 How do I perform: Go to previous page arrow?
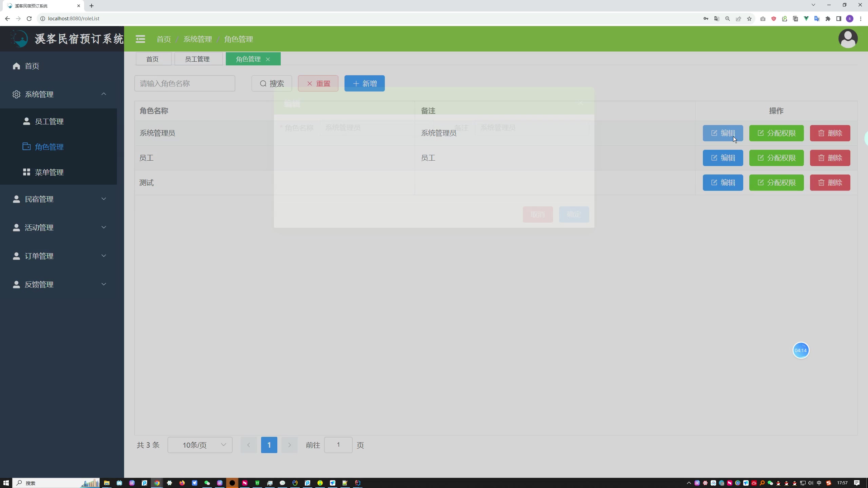(249, 445)
